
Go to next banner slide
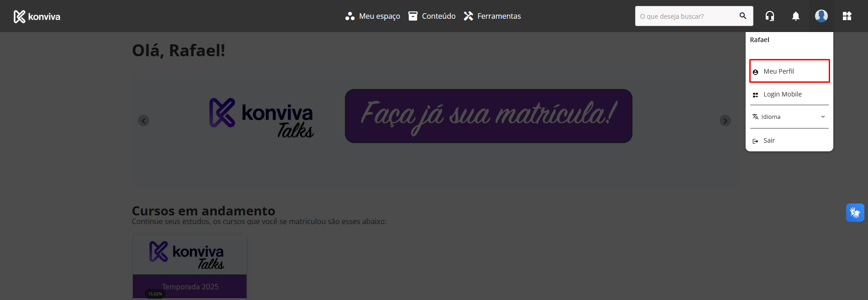[x=725, y=121]
